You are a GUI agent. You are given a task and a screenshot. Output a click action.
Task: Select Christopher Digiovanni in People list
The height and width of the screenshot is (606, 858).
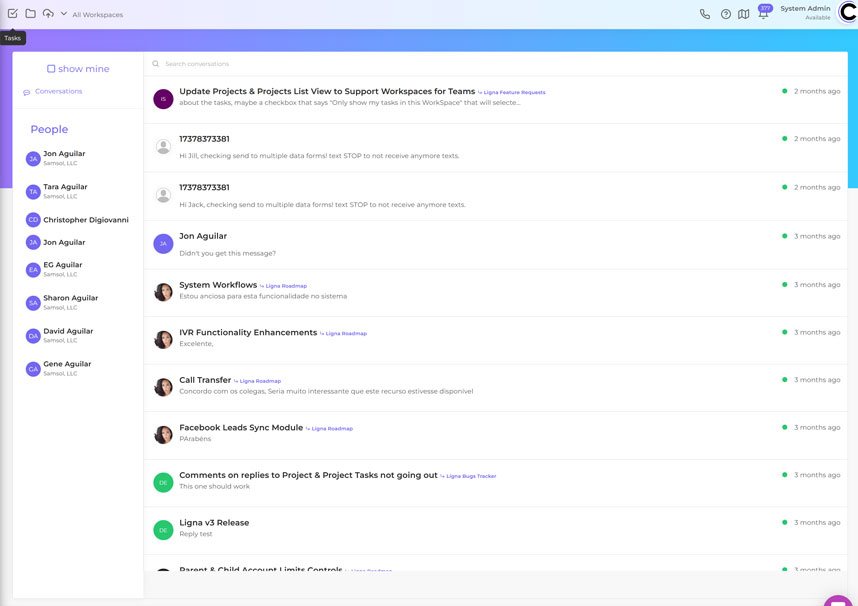tap(85, 220)
